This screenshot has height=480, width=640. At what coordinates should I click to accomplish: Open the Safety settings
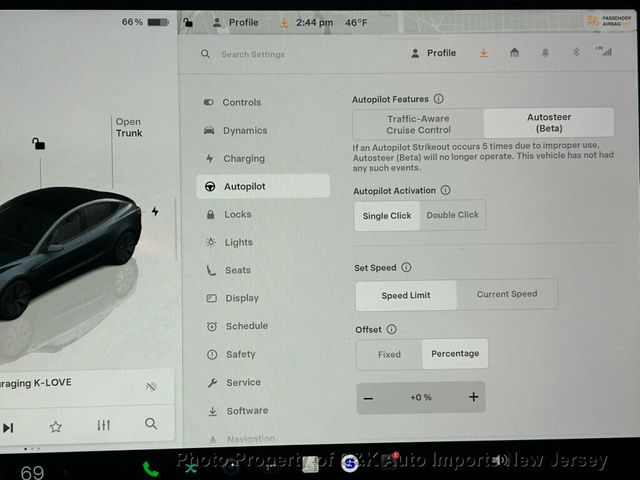231,354
